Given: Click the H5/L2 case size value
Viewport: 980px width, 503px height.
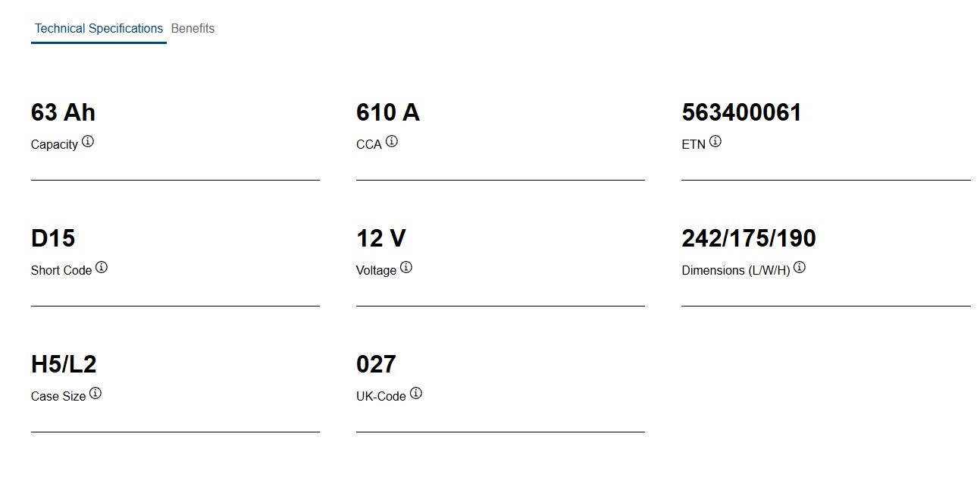Looking at the screenshot, I should coord(64,365).
